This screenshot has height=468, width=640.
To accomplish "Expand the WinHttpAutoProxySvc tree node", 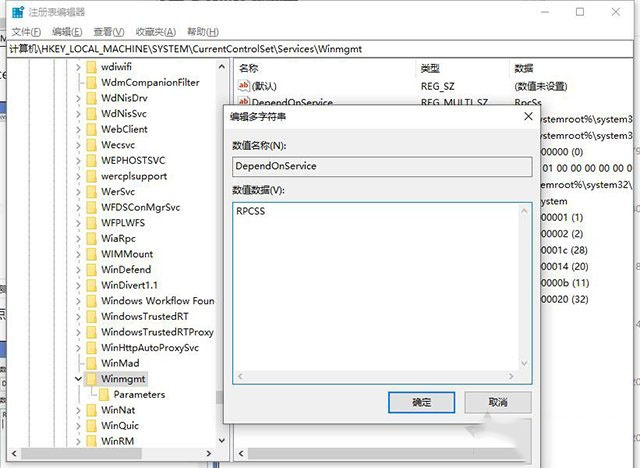I will (x=78, y=348).
